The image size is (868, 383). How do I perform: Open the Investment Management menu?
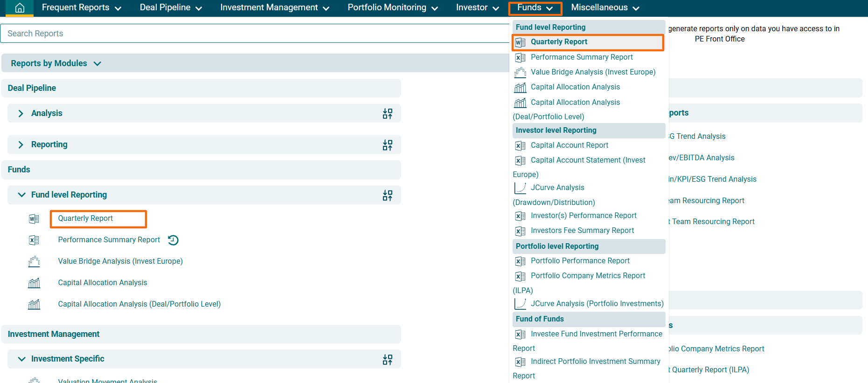(x=274, y=7)
